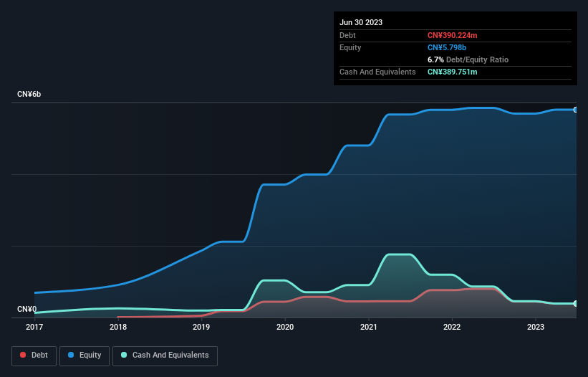Click the 2020 x-axis label

click(x=285, y=327)
